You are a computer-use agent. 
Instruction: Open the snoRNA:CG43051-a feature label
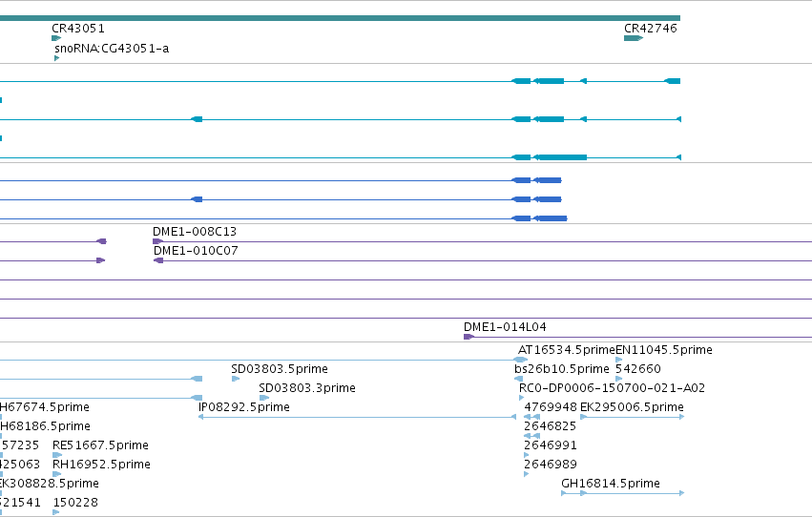click(x=112, y=49)
